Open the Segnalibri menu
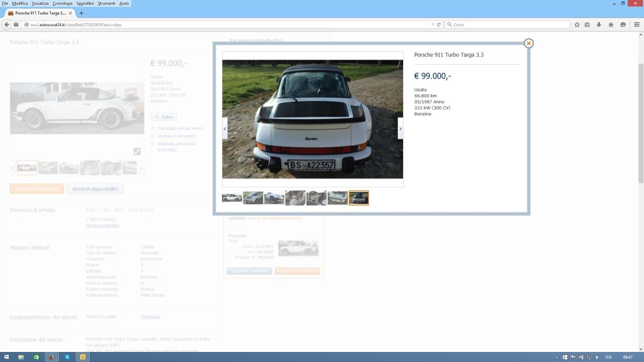The height and width of the screenshot is (362, 644). point(85,3)
